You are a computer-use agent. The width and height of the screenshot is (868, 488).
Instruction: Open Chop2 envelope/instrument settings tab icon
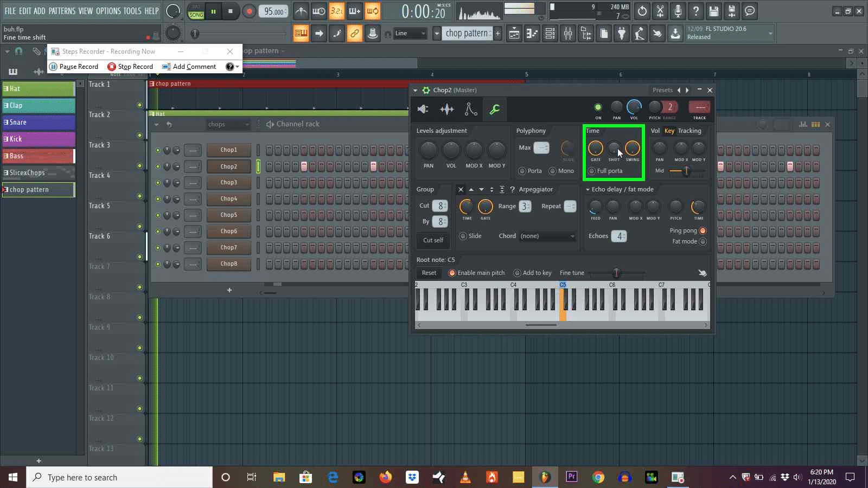coord(471,109)
